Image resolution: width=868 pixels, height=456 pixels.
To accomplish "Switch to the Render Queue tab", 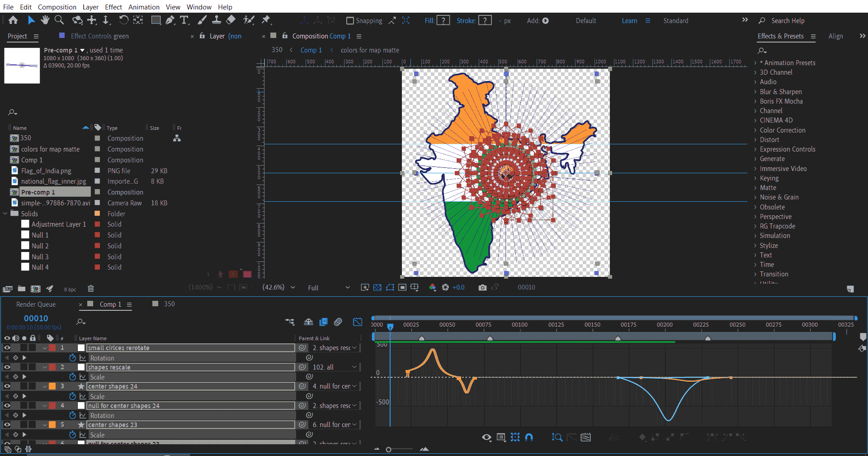I will (36, 304).
